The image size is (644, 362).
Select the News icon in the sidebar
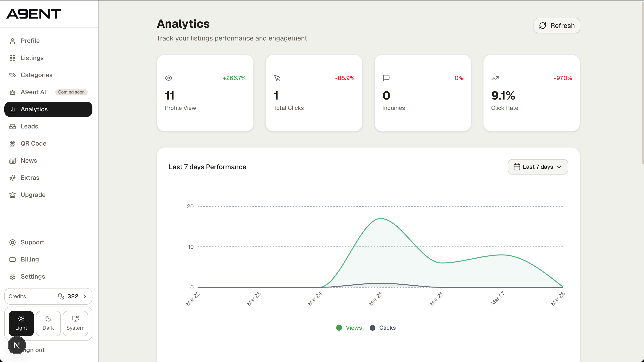pyautogui.click(x=13, y=161)
